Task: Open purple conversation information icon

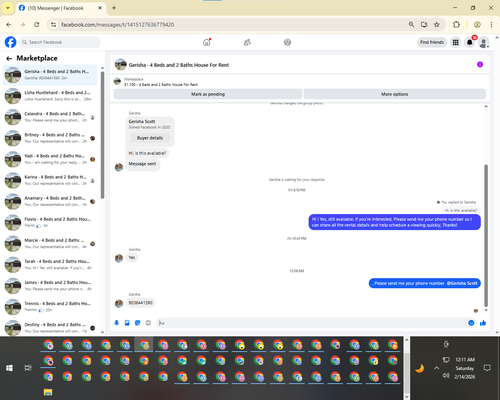Action: pyautogui.click(x=480, y=64)
